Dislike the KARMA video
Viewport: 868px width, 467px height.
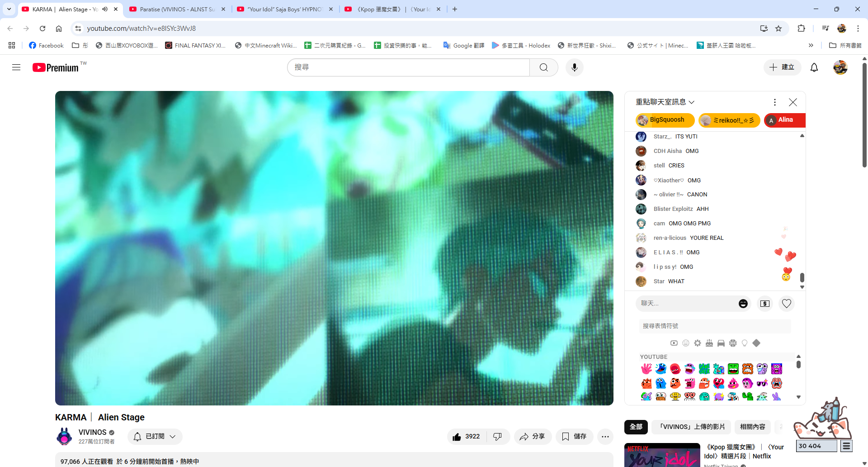498,437
